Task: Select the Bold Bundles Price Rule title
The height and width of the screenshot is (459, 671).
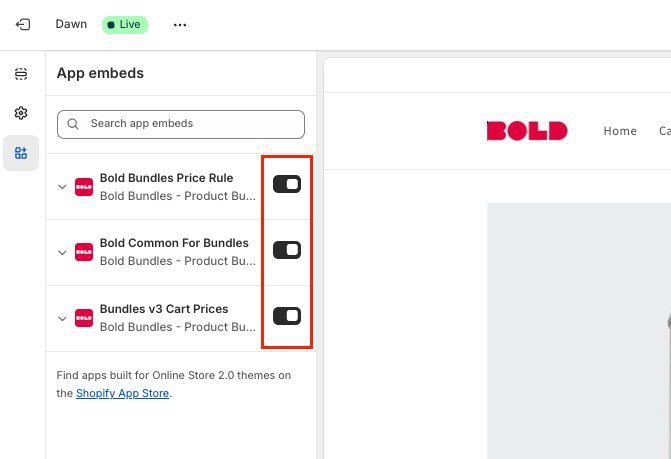Action: click(166, 178)
